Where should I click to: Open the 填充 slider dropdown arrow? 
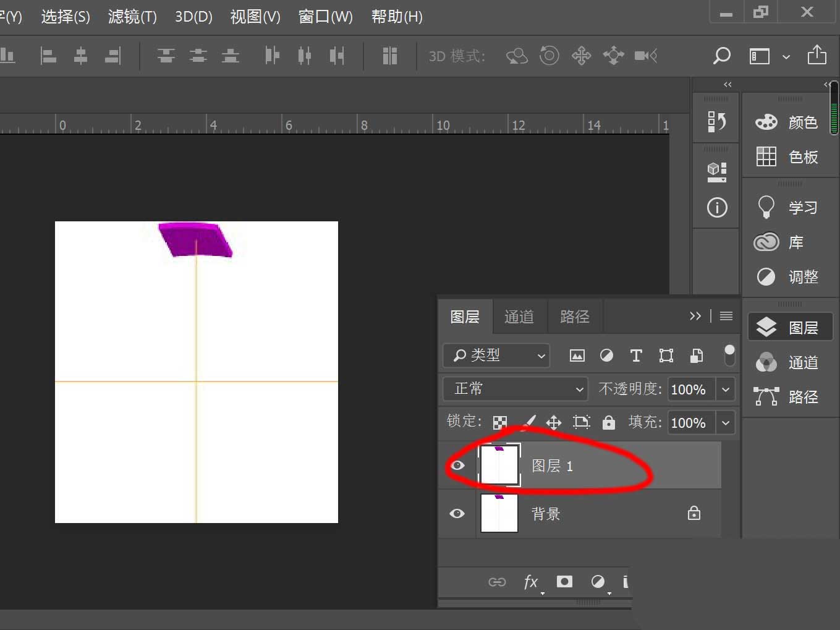pyautogui.click(x=726, y=423)
